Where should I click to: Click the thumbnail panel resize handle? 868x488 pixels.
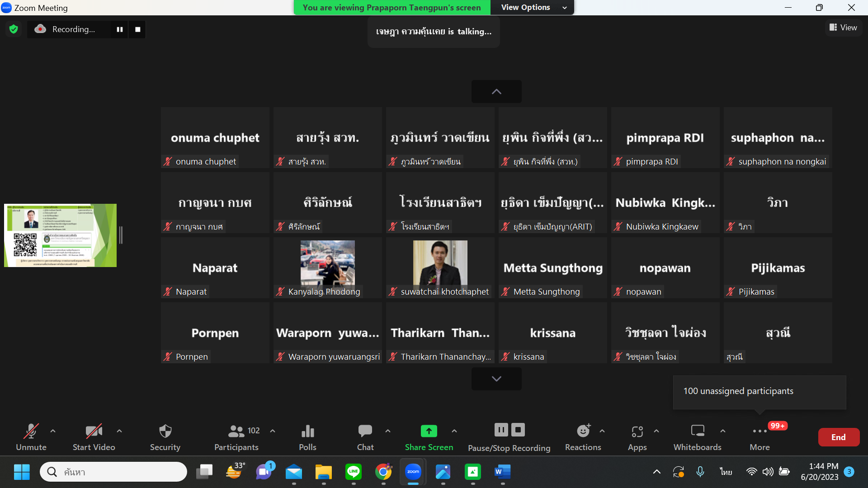[x=121, y=235]
